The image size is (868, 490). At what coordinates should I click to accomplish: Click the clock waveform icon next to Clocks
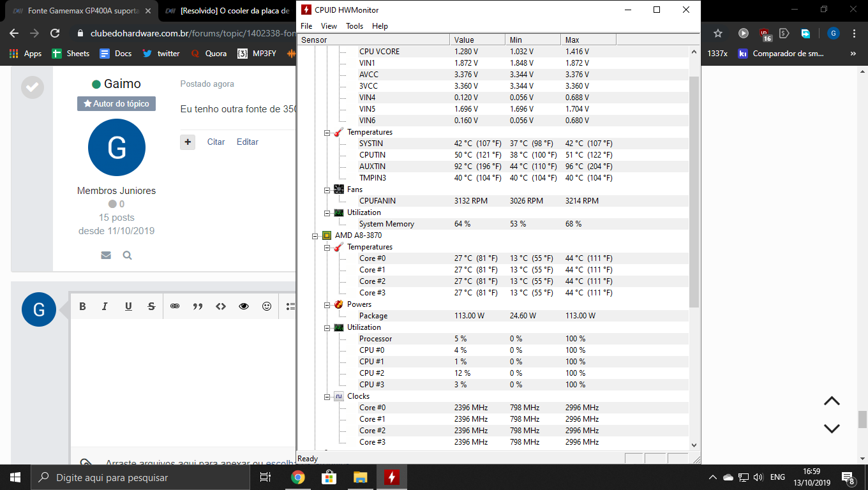339,396
